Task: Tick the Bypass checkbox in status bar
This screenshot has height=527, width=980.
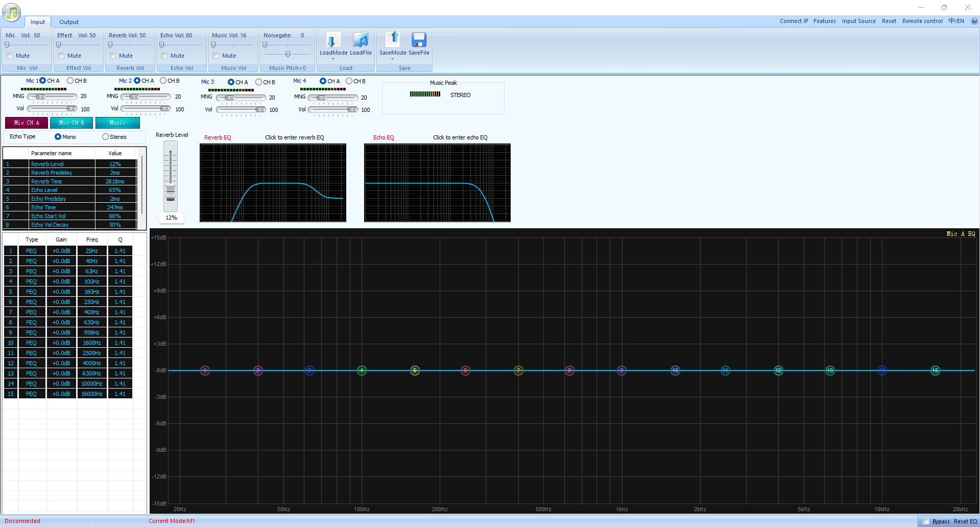Action: pos(926,521)
